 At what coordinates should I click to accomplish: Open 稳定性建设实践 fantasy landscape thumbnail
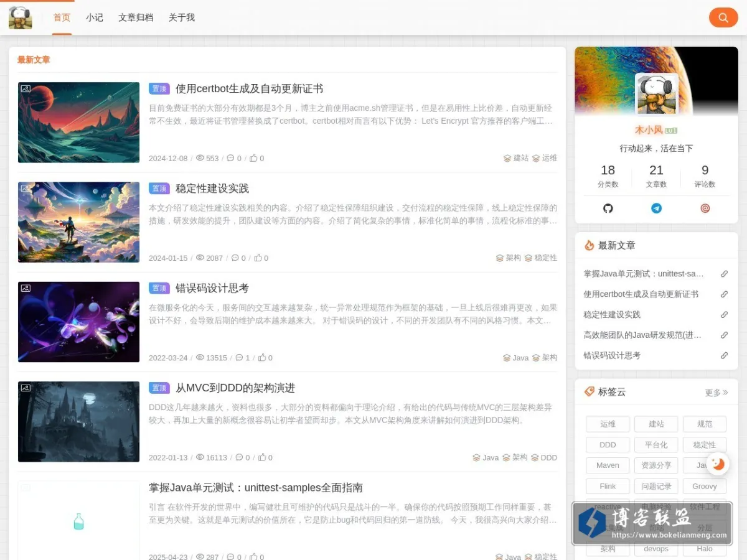point(78,222)
